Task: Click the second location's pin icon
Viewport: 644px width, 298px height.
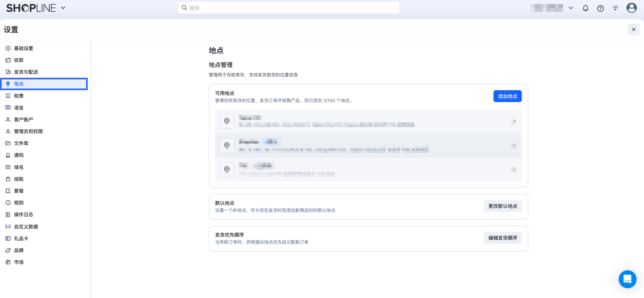Action: pyautogui.click(x=227, y=146)
